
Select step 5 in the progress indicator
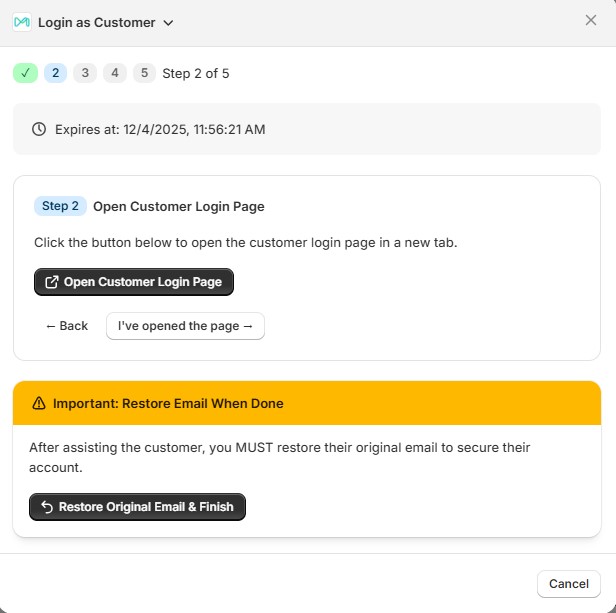coord(145,73)
